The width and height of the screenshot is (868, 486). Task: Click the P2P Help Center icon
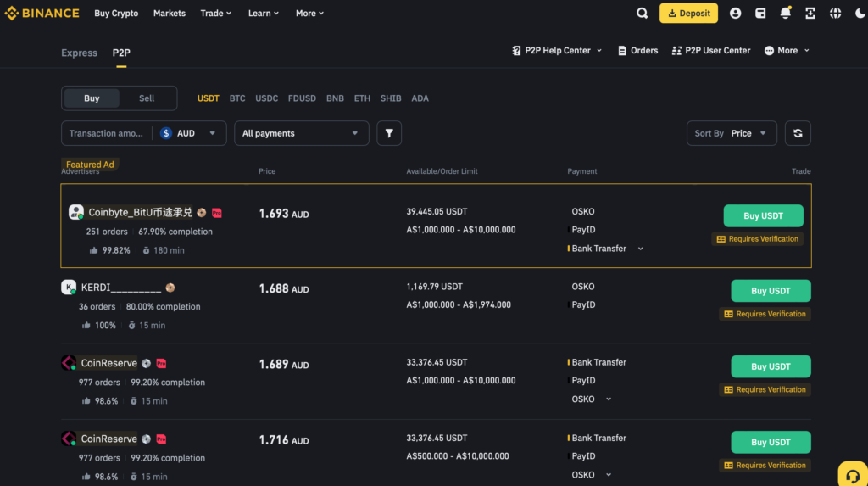click(x=516, y=50)
